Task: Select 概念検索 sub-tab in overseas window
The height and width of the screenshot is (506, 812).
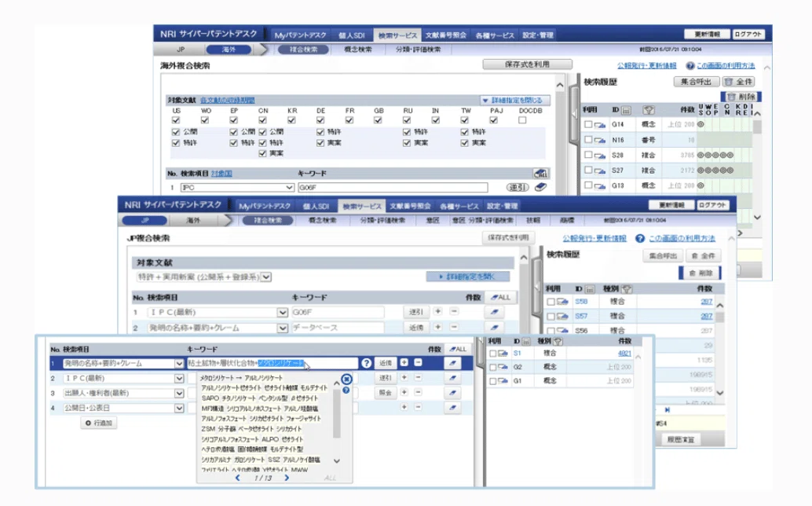Action: coord(358,49)
